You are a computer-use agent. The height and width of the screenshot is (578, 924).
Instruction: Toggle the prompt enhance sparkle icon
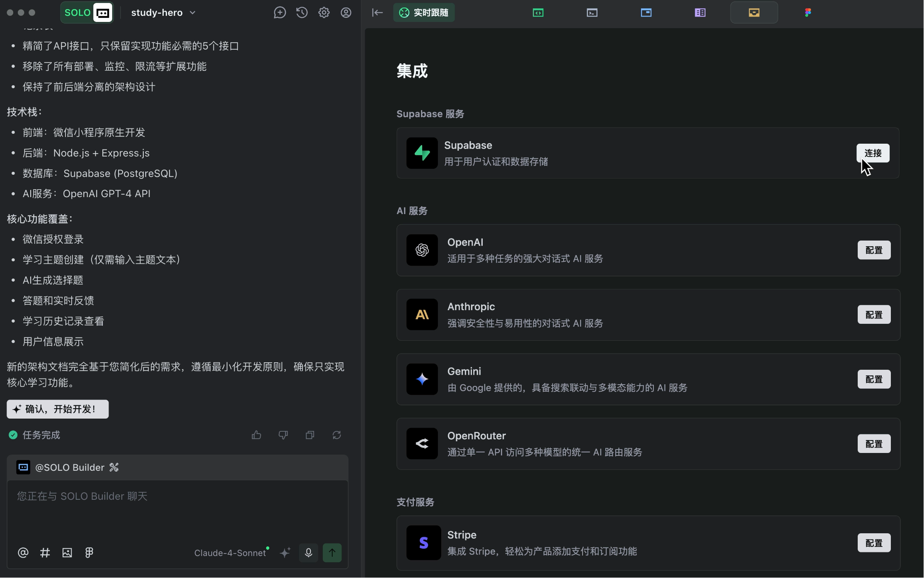285,552
